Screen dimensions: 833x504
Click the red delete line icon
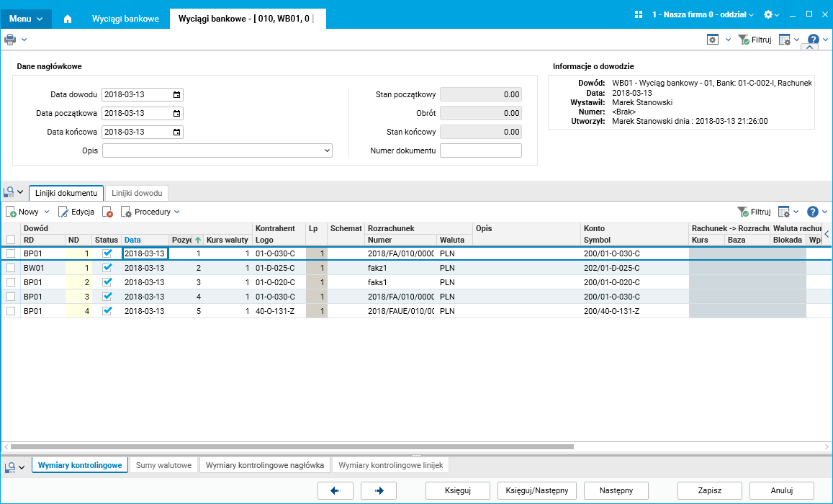coord(107,212)
